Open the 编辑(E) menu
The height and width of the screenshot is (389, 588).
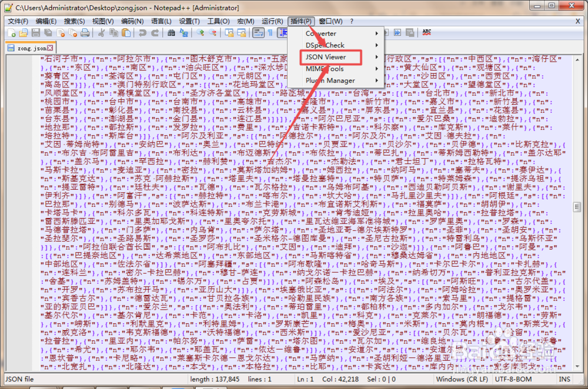pyautogui.click(x=46, y=21)
